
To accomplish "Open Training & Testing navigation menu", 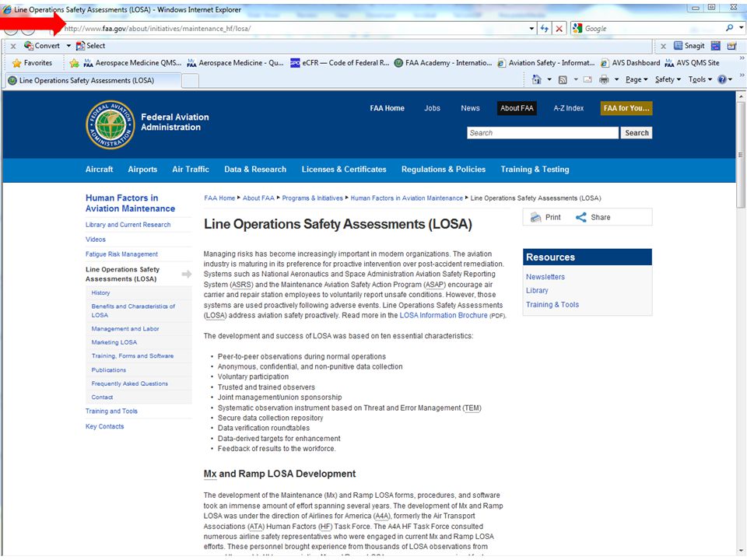I will (535, 170).
